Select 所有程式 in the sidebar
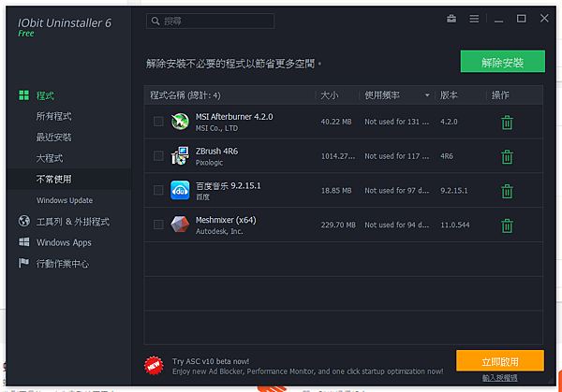The height and width of the screenshot is (392, 562). coord(53,116)
